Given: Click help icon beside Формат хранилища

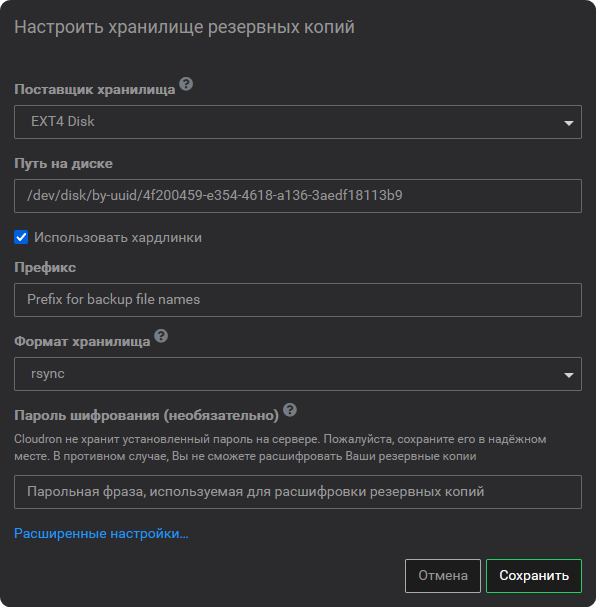Looking at the screenshot, I should point(161,336).
